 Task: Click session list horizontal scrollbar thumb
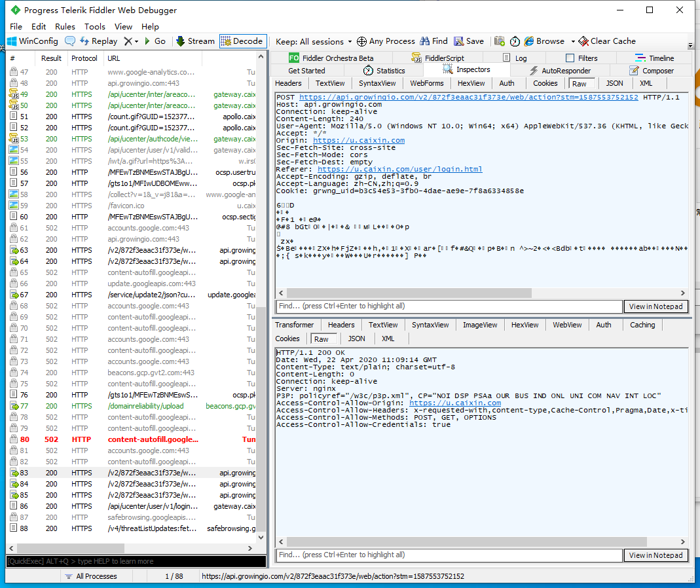71,548
